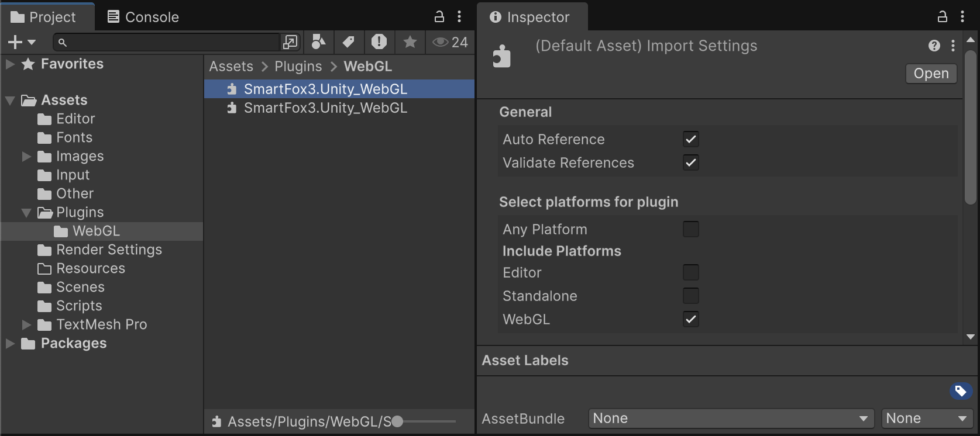Click the Plugins breadcrumb link

[298, 67]
